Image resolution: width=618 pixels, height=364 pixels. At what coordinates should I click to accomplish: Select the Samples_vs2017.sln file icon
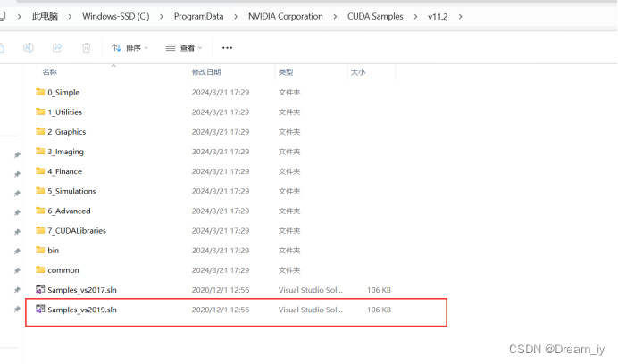(x=40, y=290)
